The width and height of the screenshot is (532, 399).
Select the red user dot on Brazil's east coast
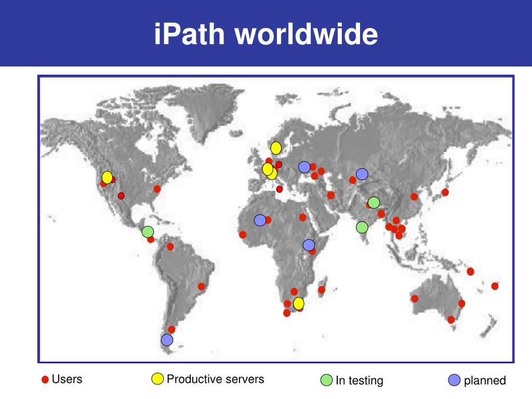click(202, 286)
